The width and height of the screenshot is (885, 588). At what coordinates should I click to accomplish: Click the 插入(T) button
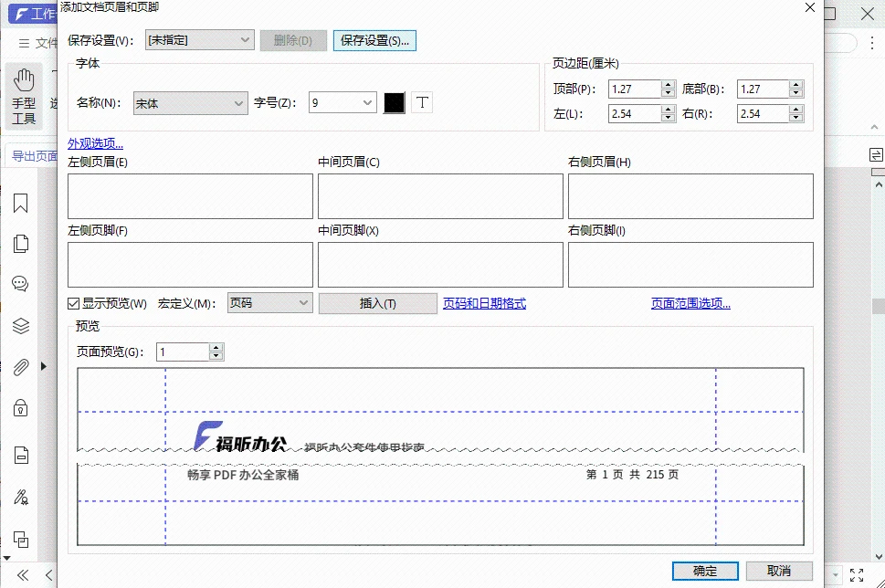coord(377,304)
